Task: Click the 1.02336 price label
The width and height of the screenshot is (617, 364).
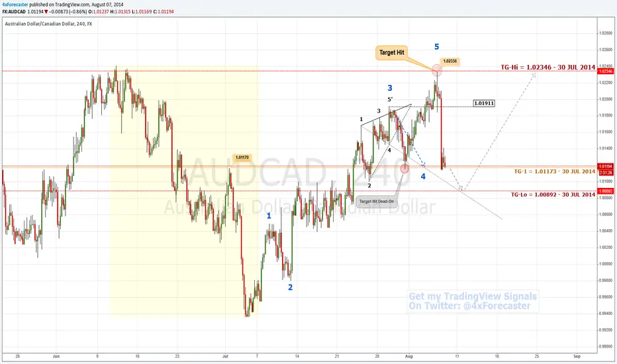Action: [x=450, y=62]
